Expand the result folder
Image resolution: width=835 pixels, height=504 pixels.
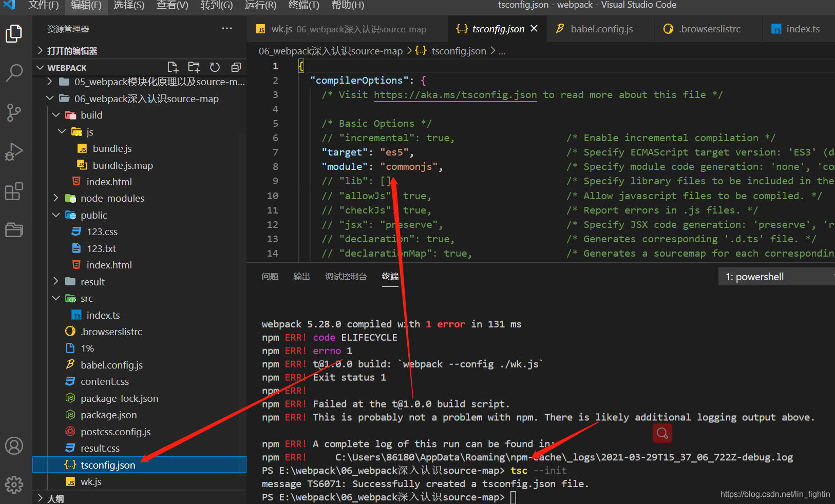(x=56, y=281)
